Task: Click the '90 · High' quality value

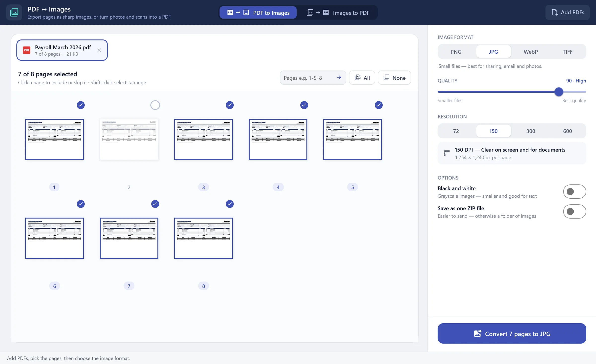Action: (x=576, y=81)
